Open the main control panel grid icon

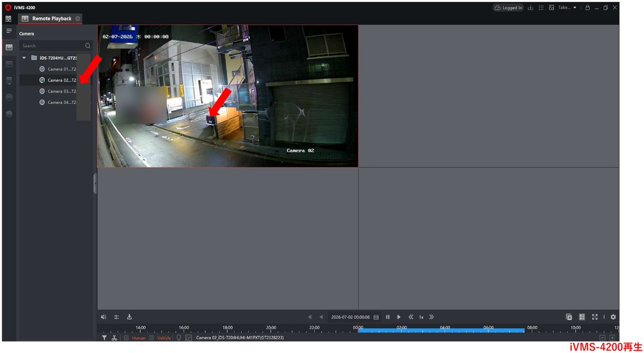point(9,18)
